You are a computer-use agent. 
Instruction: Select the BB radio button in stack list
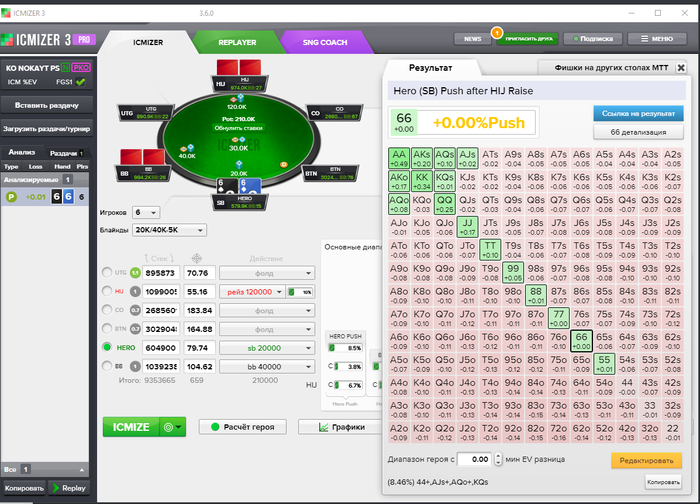(107, 366)
